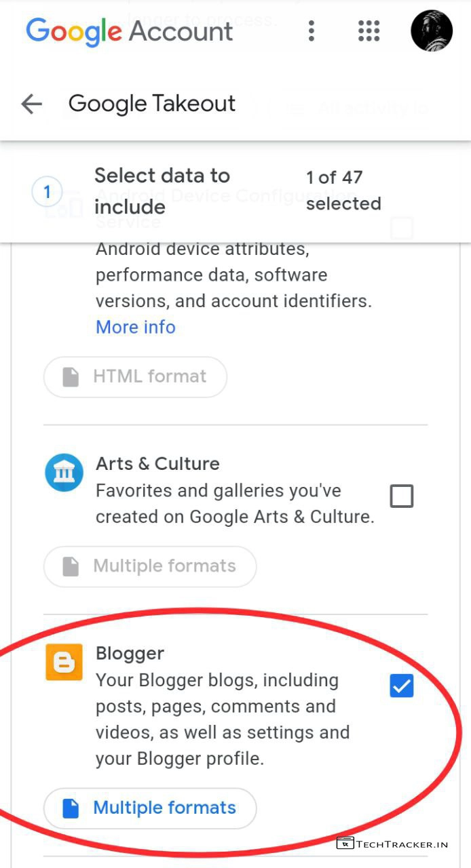Click the Select data to include heading

162,191
